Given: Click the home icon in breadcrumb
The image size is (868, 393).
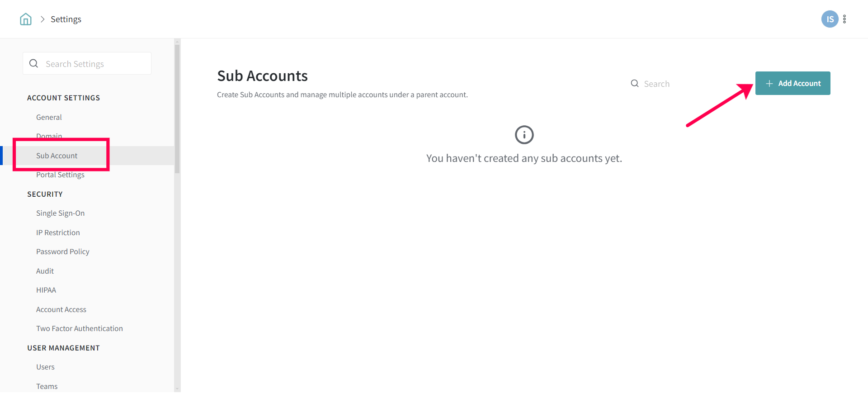Looking at the screenshot, I should tap(26, 19).
